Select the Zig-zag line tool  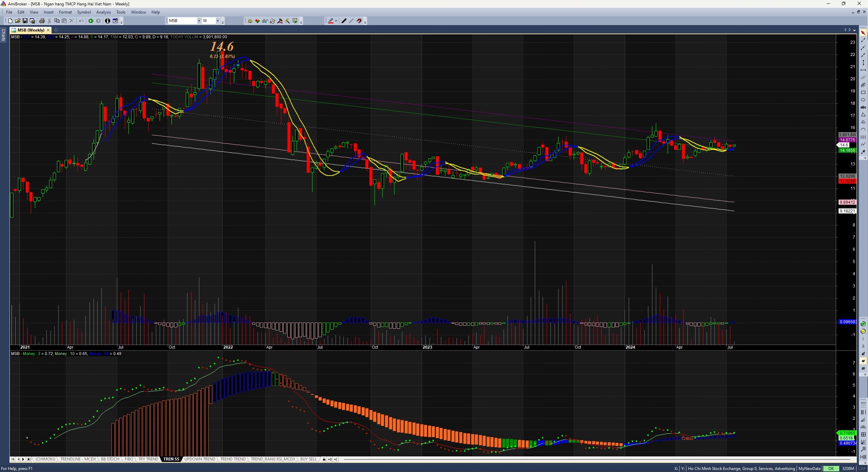click(x=863, y=144)
